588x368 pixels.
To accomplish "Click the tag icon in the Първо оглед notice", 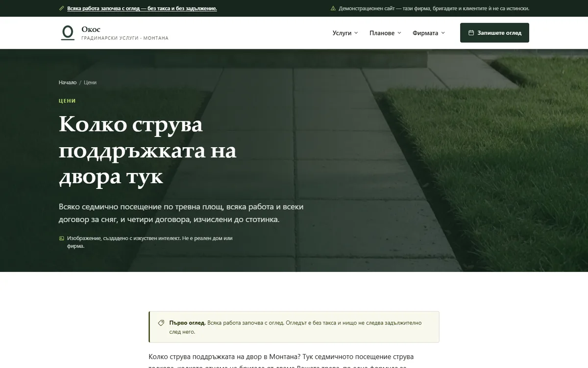I will 161,323.
